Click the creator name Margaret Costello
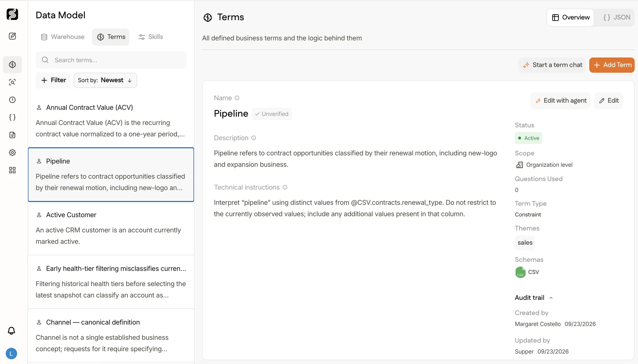Image resolution: width=638 pixels, height=364 pixels. (x=538, y=324)
